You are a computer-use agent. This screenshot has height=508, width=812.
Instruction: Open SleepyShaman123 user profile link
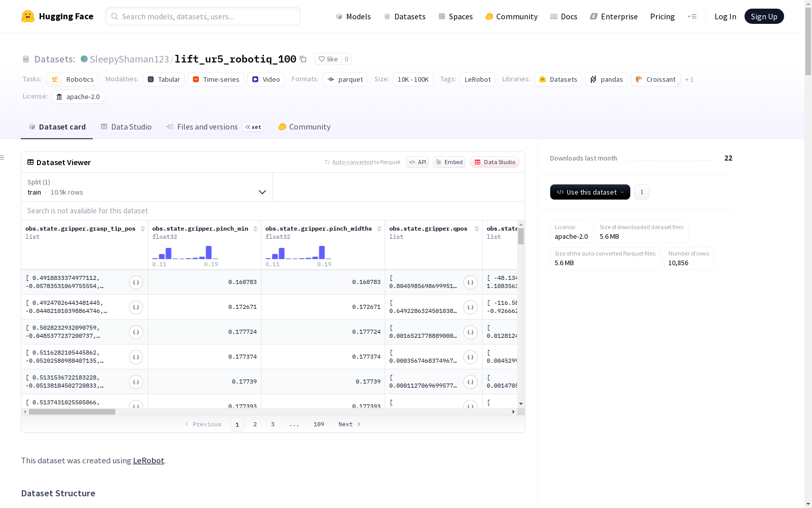[x=129, y=59]
